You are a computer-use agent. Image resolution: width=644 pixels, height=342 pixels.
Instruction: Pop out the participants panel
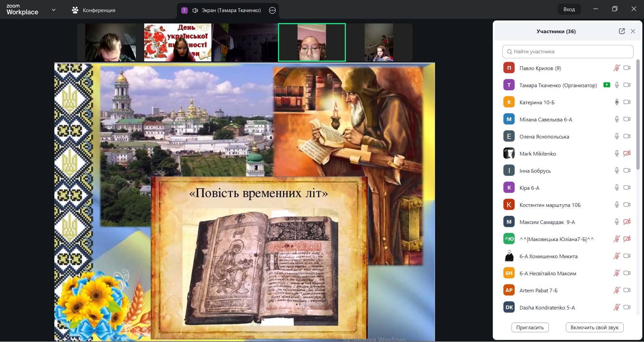(622, 31)
